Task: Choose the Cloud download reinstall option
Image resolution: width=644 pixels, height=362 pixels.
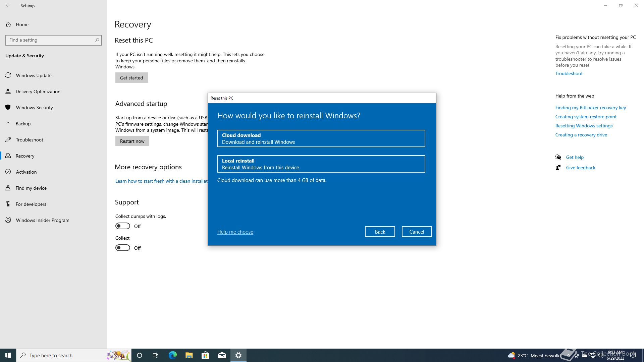Action: tap(321, 138)
